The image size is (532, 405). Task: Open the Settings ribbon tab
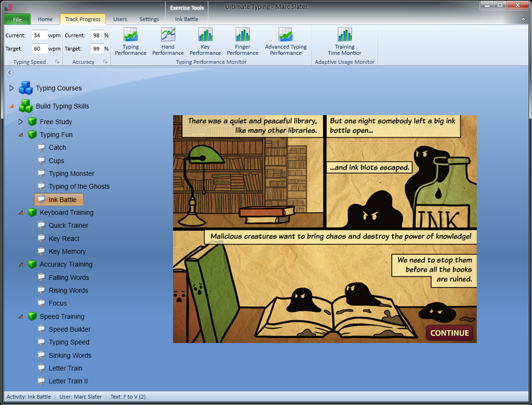(149, 19)
